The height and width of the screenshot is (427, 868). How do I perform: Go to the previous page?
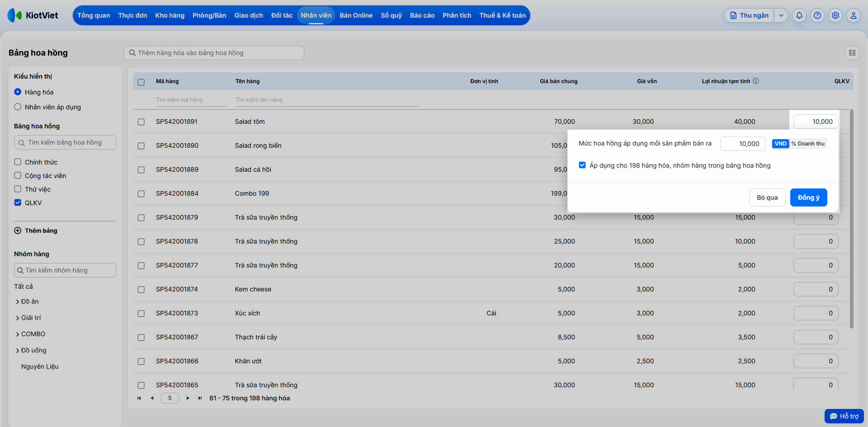click(x=152, y=398)
